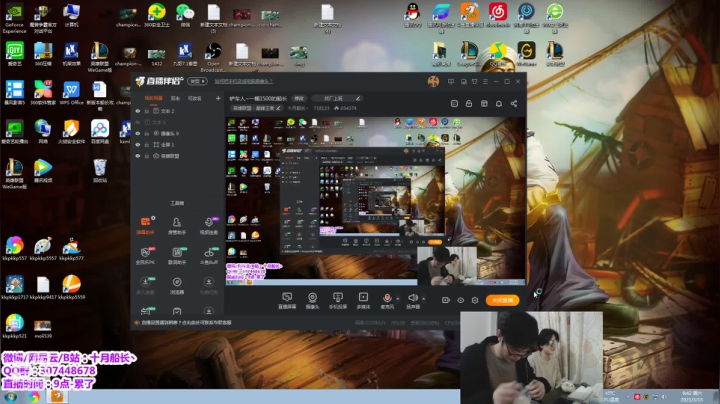The height and width of the screenshot is (404, 720).
Task: Open the 浏览器 browser tool
Action: (x=177, y=285)
